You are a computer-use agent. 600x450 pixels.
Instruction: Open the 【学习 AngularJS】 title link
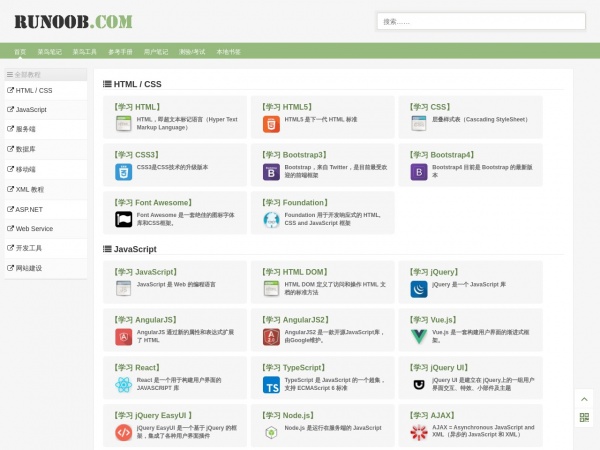(x=145, y=320)
